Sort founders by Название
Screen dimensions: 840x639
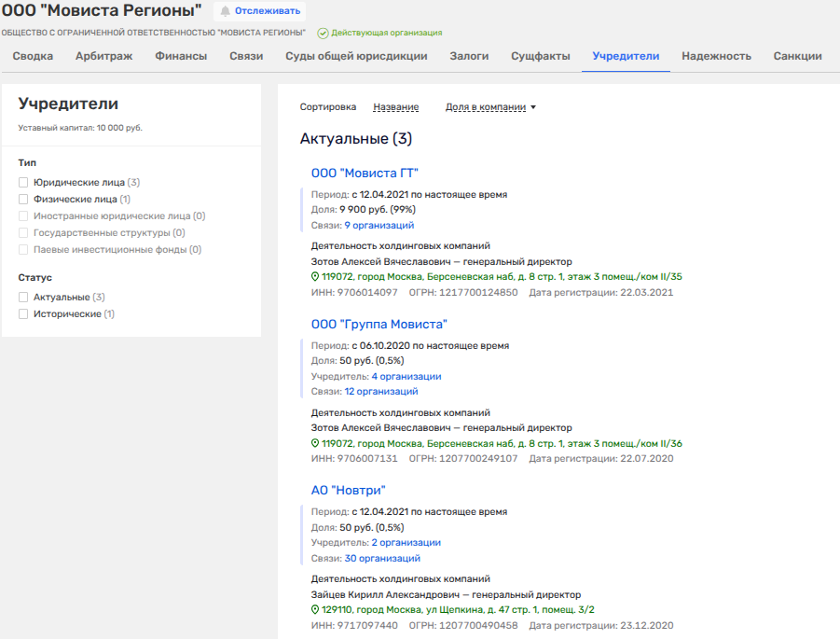[395, 107]
